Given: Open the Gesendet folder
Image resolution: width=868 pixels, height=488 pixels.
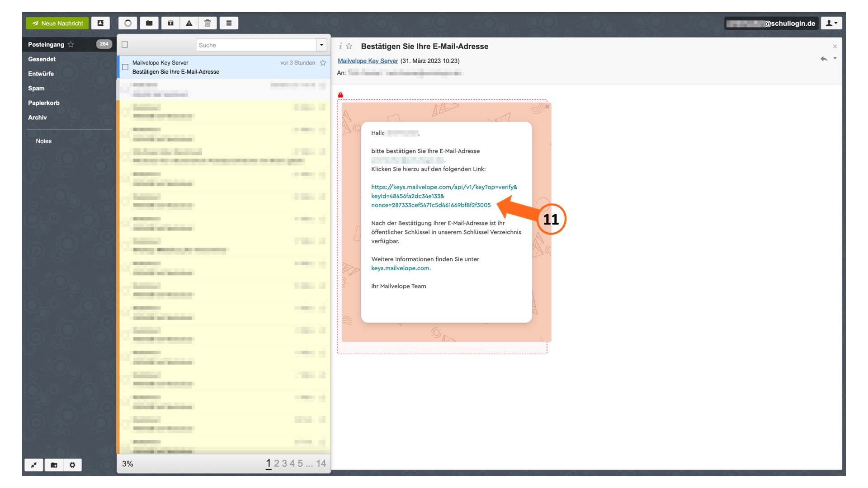Looking at the screenshot, I should 42,59.
